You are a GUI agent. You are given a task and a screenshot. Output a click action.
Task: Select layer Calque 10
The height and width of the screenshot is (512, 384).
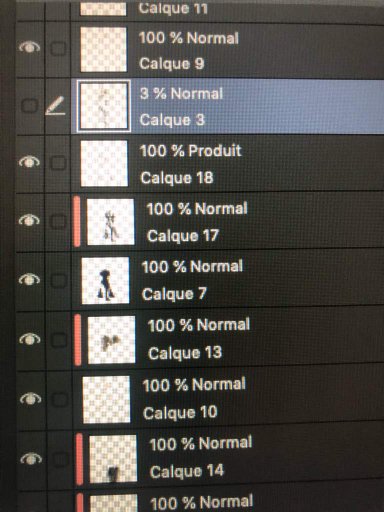tap(228, 399)
